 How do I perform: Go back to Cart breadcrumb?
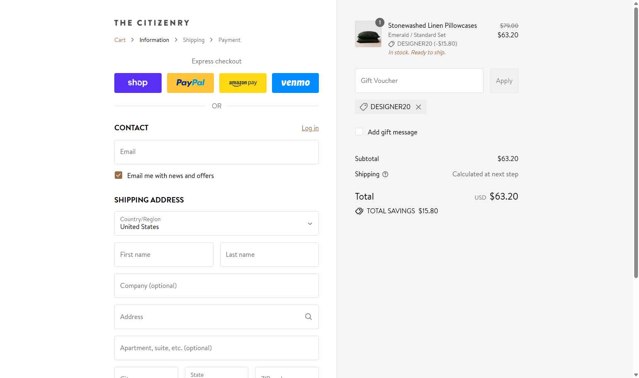[120, 40]
